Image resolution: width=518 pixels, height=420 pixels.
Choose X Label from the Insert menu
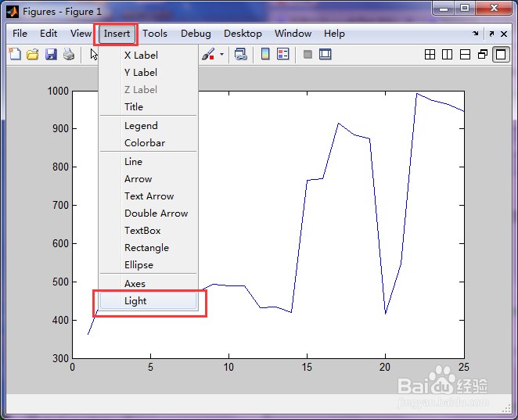pyautogui.click(x=149, y=56)
